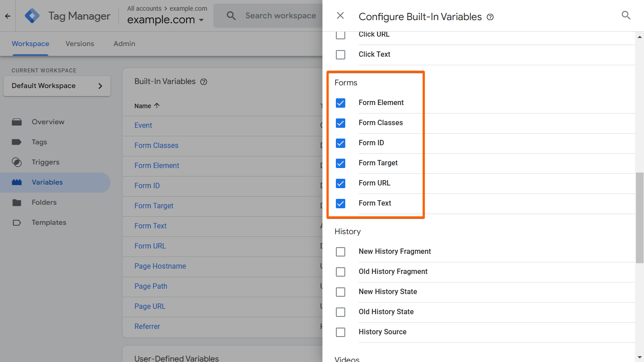The width and height of the screenshot is (644, 362).
Task: Go to Folders in the sidebar
Action: coord(44,202)
